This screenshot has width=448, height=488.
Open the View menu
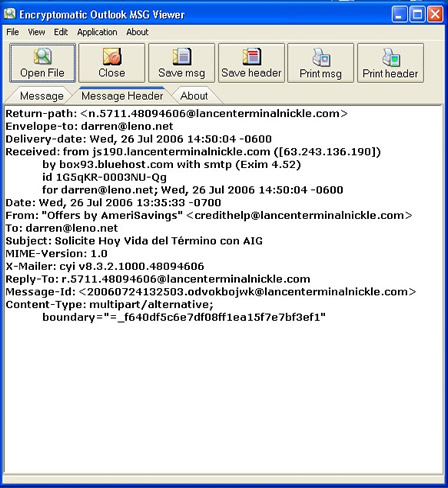[x=36, y=32]
